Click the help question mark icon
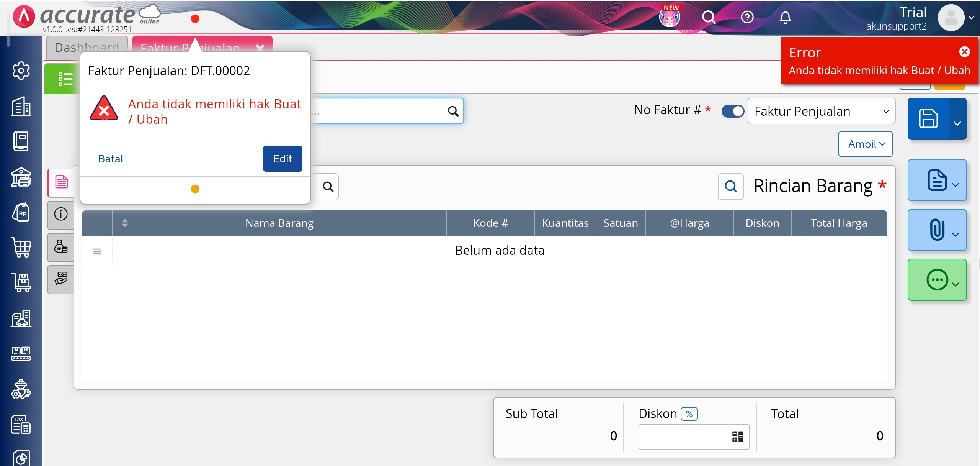This screenshot has height=466, width=980. tap(747, 17)
